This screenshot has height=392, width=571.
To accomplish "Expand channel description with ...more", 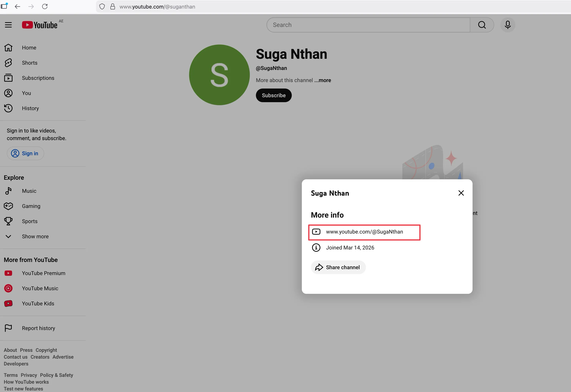I will point(322,80).
